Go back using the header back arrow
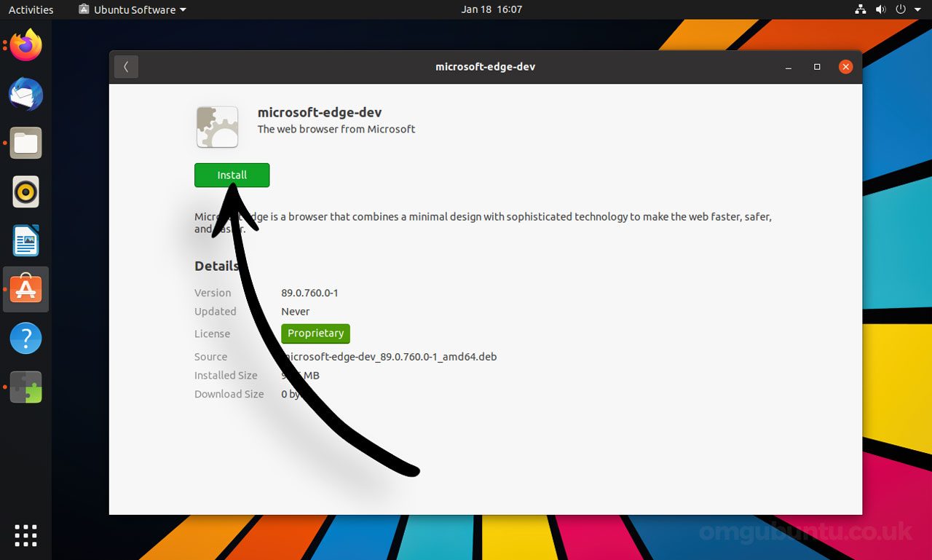Viewport: 932px width, 560px height. point(126,66)
